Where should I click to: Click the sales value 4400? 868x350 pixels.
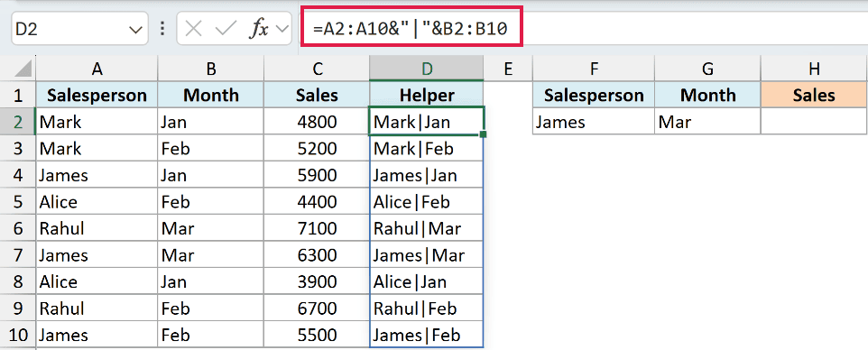pyautogui.click(x=318, y=201)
